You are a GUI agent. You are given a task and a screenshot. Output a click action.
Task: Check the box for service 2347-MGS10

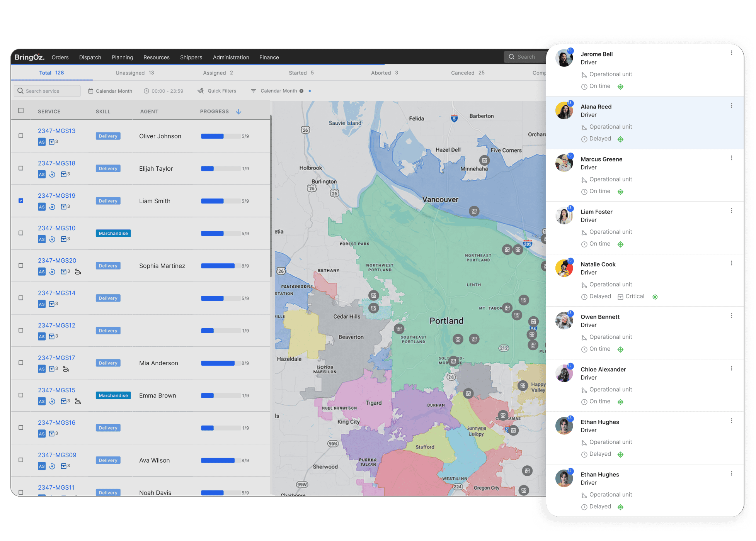pyautogui.click(x=21, y=233)
